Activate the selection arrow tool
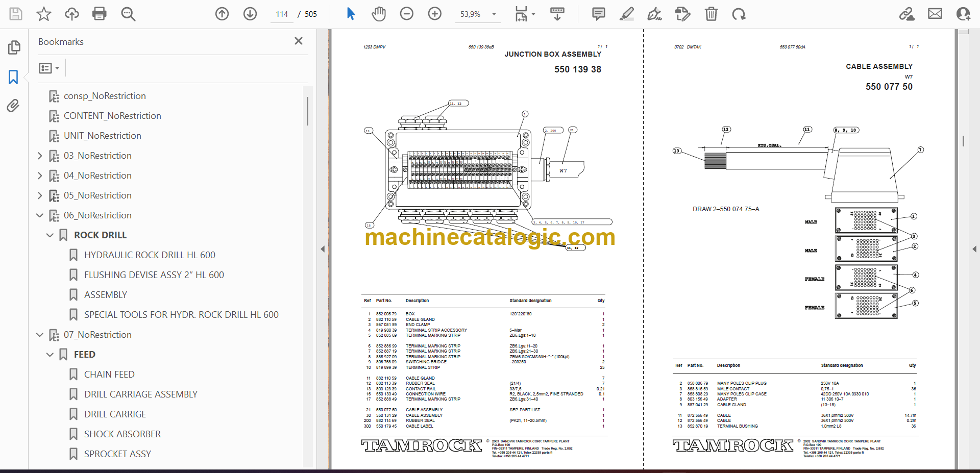The image size is (980, 473). point(351,14)
